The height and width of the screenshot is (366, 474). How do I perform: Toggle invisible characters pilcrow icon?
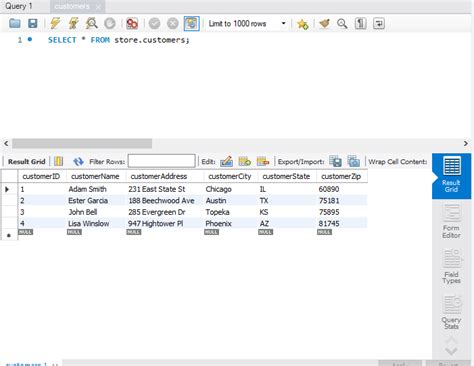point(361,23)
